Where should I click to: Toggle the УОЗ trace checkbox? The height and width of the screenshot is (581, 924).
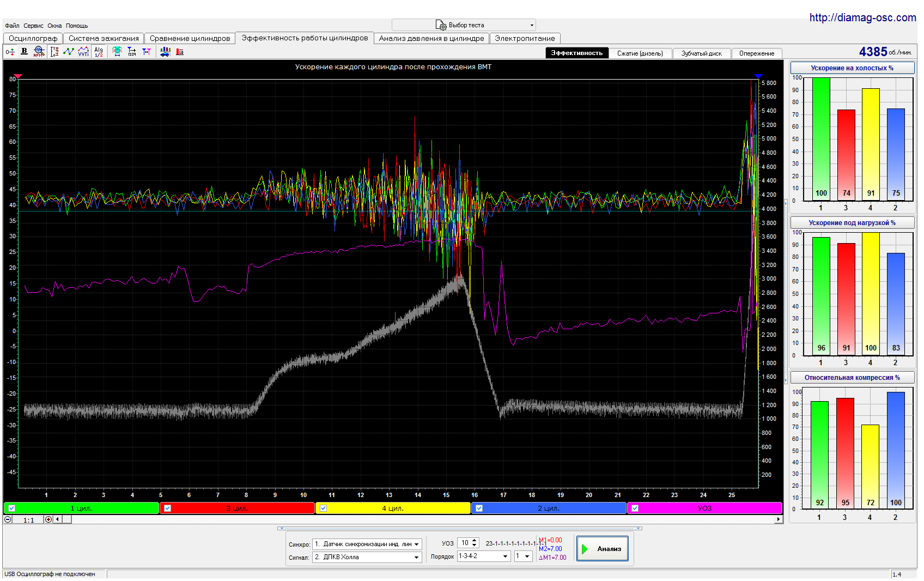pyautogui.click(x=635, y=508)
